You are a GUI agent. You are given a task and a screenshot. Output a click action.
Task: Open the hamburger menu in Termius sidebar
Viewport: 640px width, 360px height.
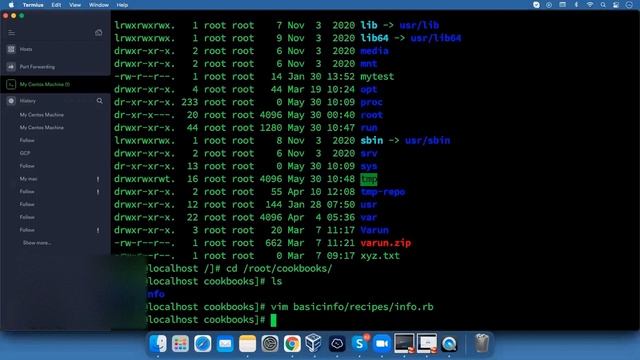click(x=11, y=33)
